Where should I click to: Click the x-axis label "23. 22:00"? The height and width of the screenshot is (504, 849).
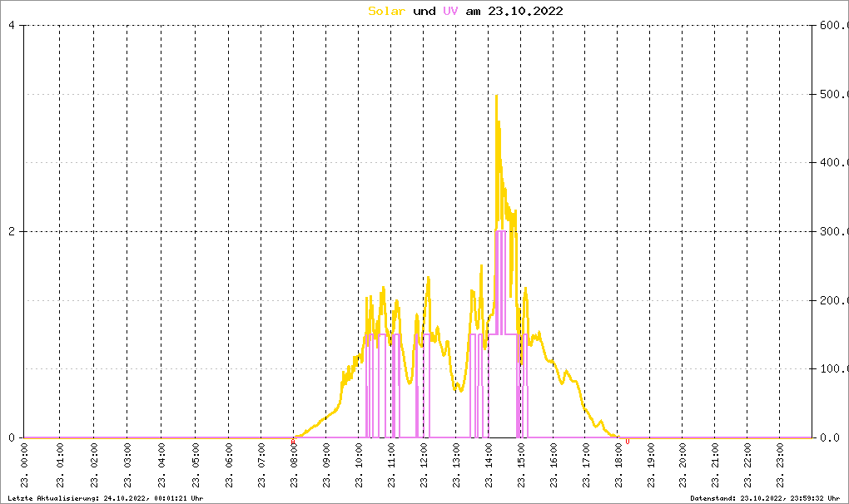tap(747, 466)
